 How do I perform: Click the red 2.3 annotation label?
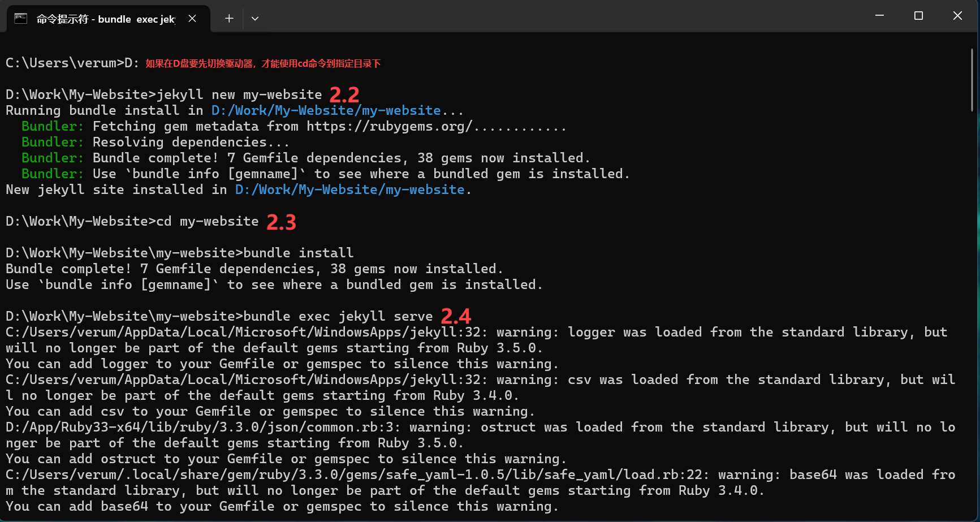tap(281, 222)
